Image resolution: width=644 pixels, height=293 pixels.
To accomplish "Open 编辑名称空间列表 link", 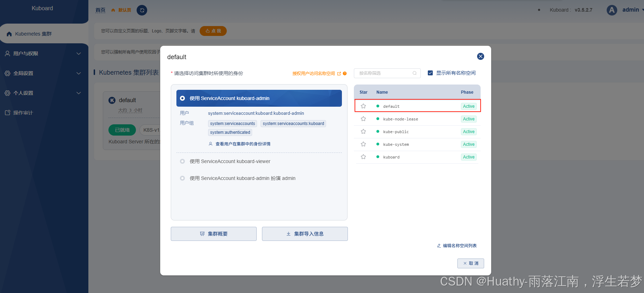I will [x=460, y=246].
